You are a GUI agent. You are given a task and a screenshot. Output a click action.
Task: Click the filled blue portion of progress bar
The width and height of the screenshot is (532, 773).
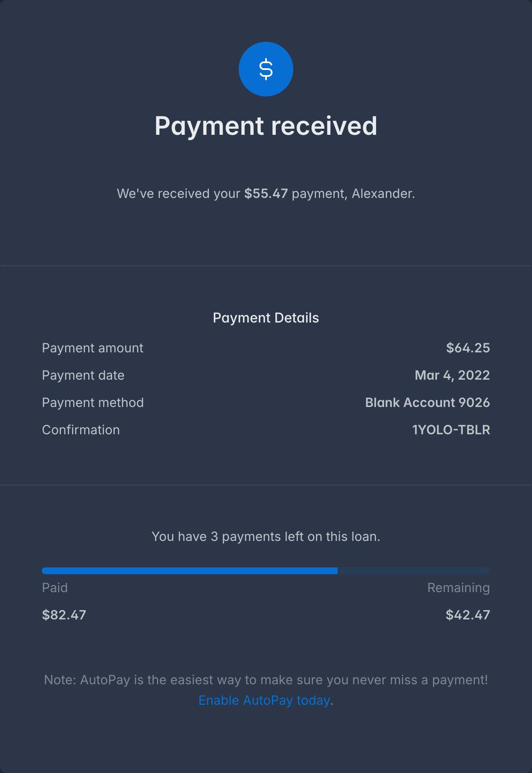click(190, 571)
